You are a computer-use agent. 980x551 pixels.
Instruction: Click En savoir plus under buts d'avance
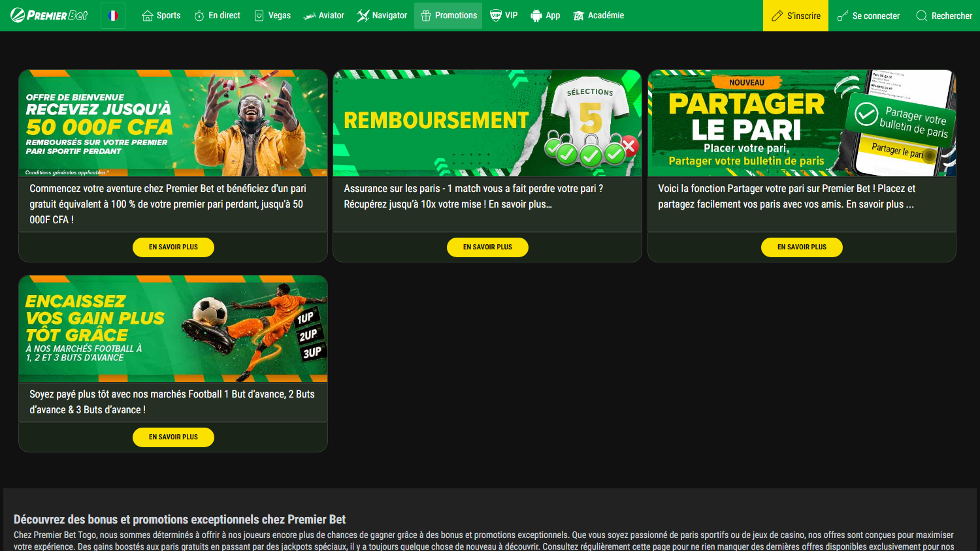coord(173,437)
